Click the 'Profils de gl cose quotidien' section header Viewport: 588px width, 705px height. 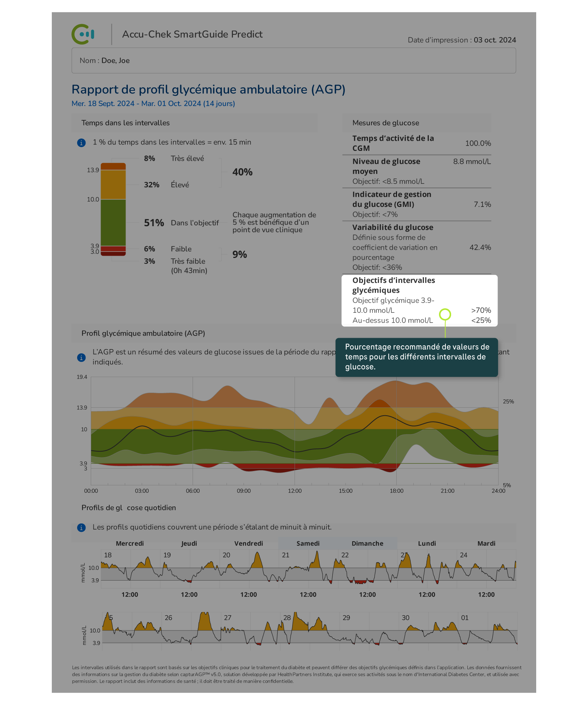tap(129, 508)
